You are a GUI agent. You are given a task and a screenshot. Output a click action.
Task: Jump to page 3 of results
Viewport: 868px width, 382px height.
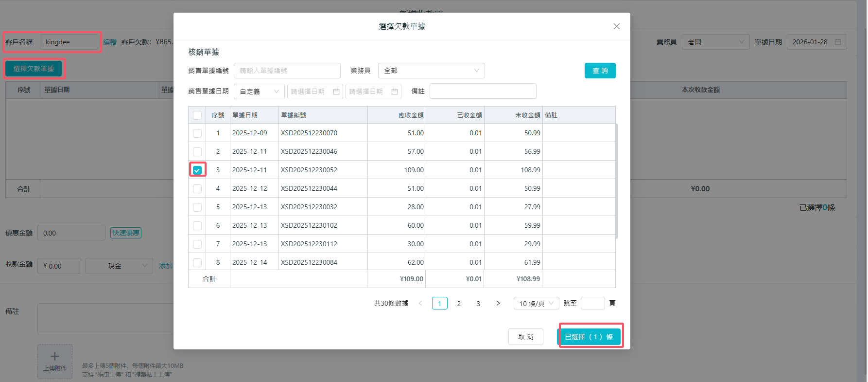click(478, 303)
